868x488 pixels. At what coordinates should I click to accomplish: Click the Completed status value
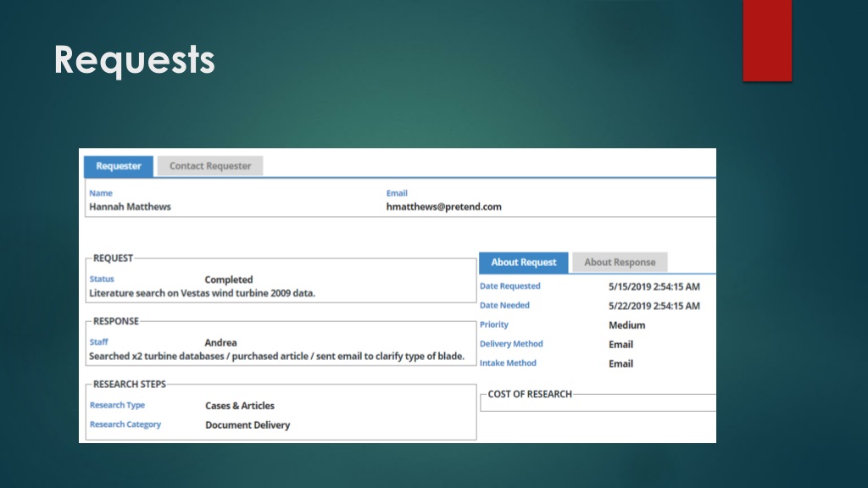pos(229,280)
